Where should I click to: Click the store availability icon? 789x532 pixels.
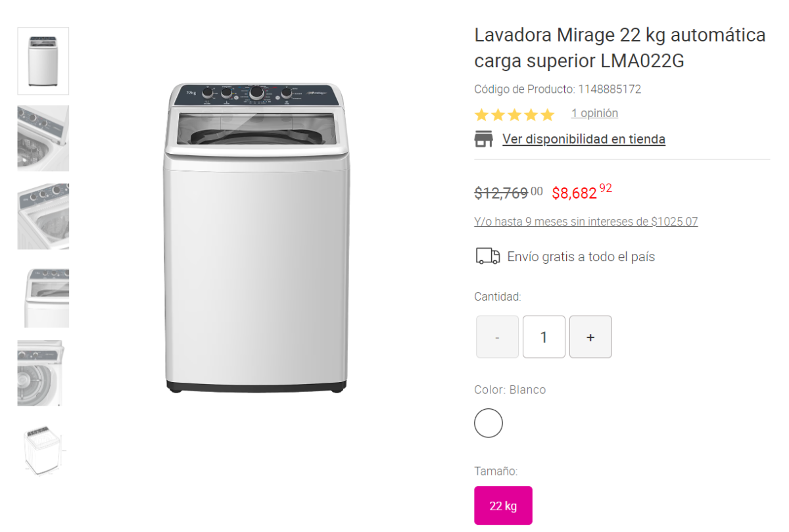point(484,139)
